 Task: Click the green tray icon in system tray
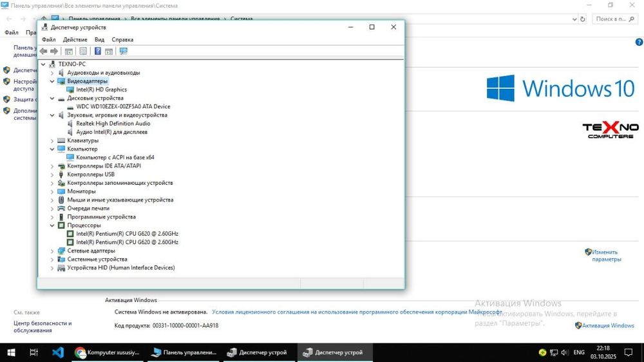pos(542,352)
